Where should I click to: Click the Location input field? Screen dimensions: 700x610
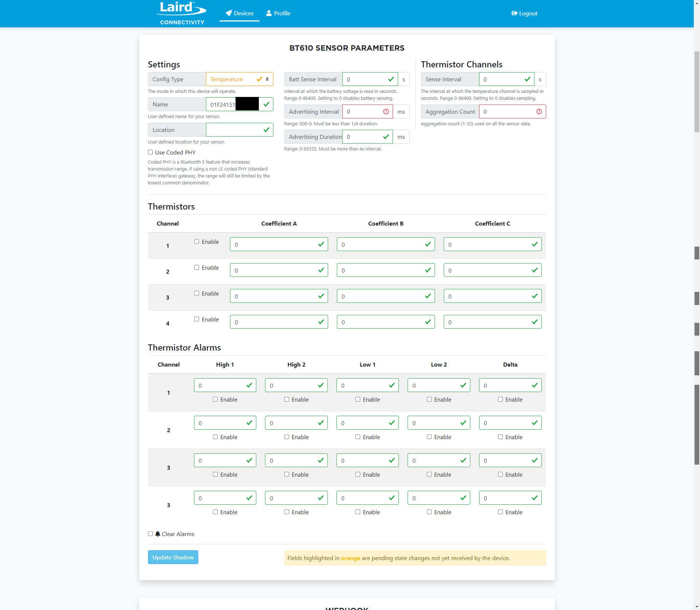pyautogui.click(x=233, y=130)
